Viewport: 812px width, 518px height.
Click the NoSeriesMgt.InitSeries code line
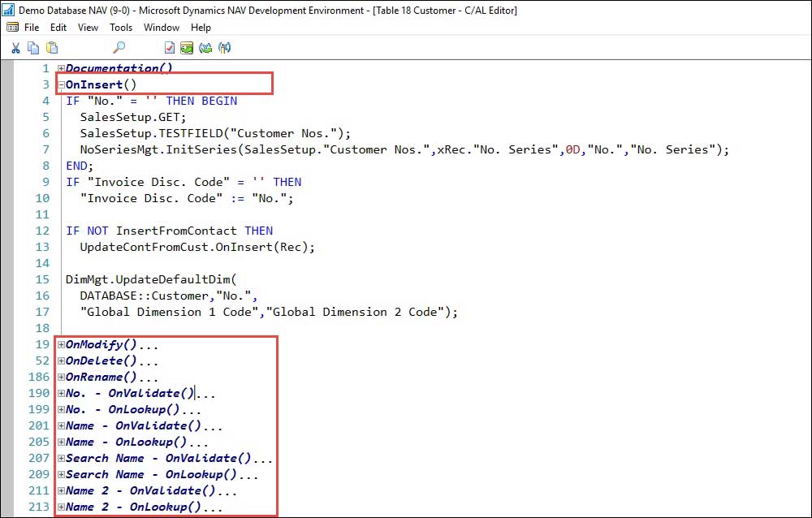pos(404,149)
